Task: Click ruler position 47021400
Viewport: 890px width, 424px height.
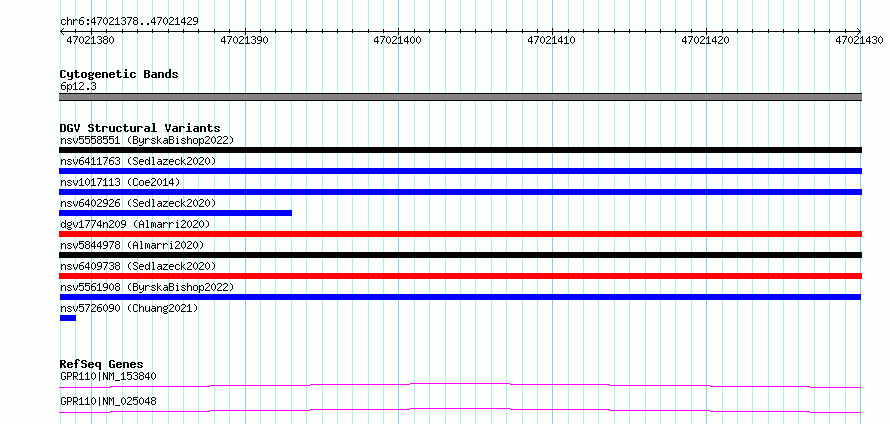Action: [x=398, y=40]
